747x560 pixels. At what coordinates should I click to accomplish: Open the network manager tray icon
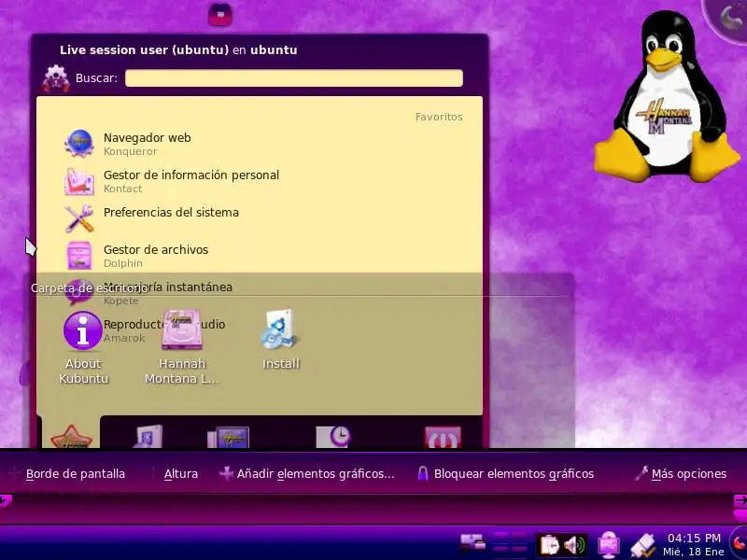[609, 545]
